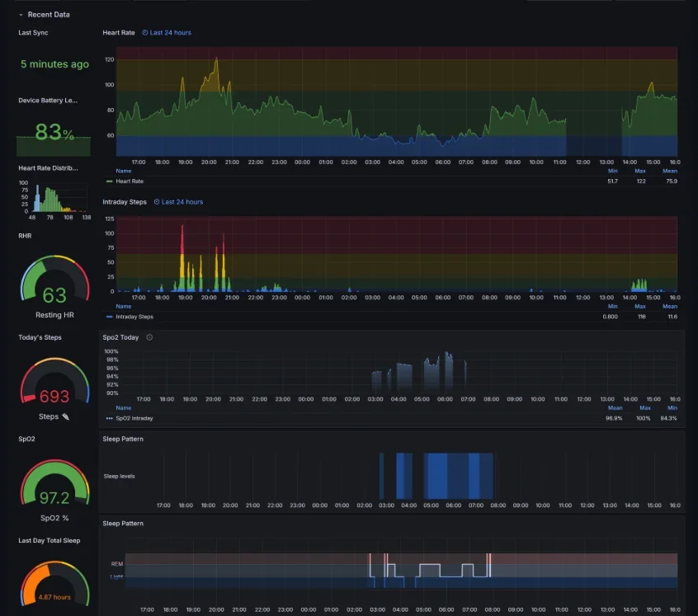The width and height of the screenshot is (698, 616).
Task: Collapse the Recent Data row
Action: click(x=21, y=15)
